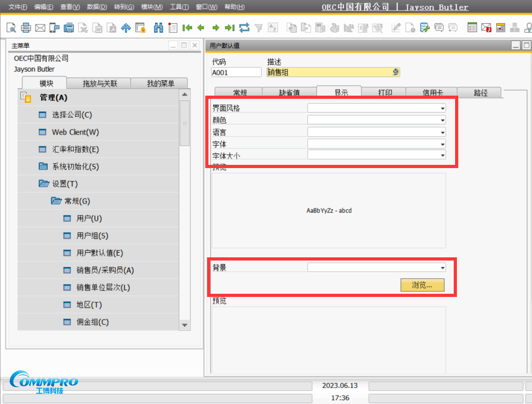Switch to the 打印 tab
Screen dimensions: 532x404
tap(385, 92)
